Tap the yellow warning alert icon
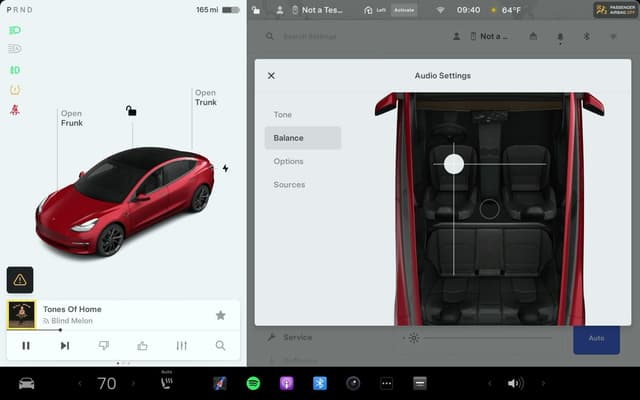 (20, 280)
